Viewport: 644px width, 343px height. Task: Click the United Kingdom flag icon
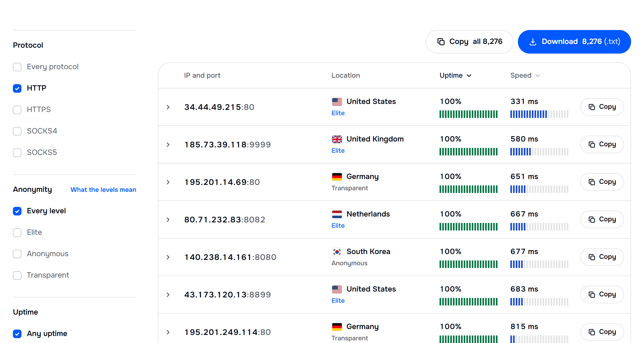pyautogui.click(x=337, y=139)
